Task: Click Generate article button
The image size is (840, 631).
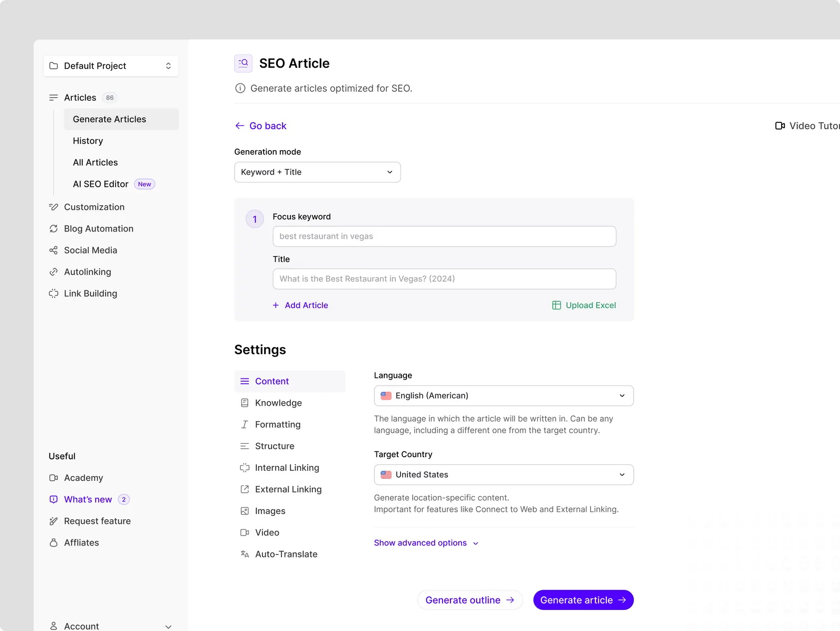Action: tap(583, 600)
